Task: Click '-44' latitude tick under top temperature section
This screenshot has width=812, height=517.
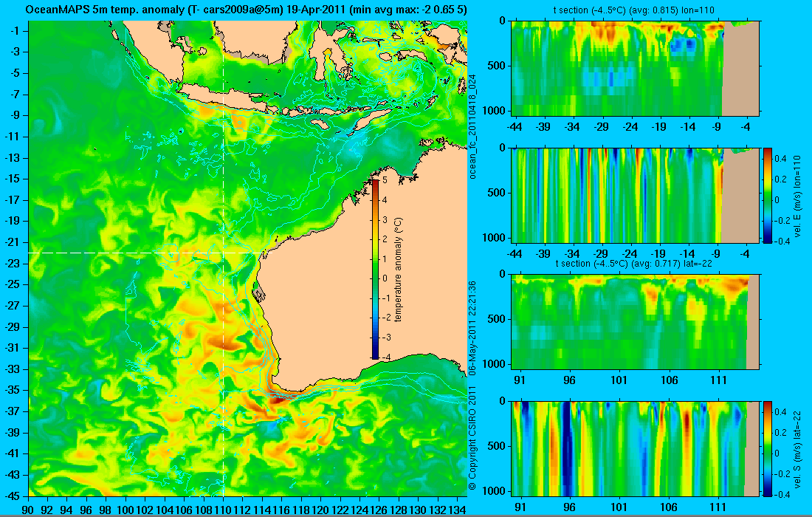Action: 515,126
